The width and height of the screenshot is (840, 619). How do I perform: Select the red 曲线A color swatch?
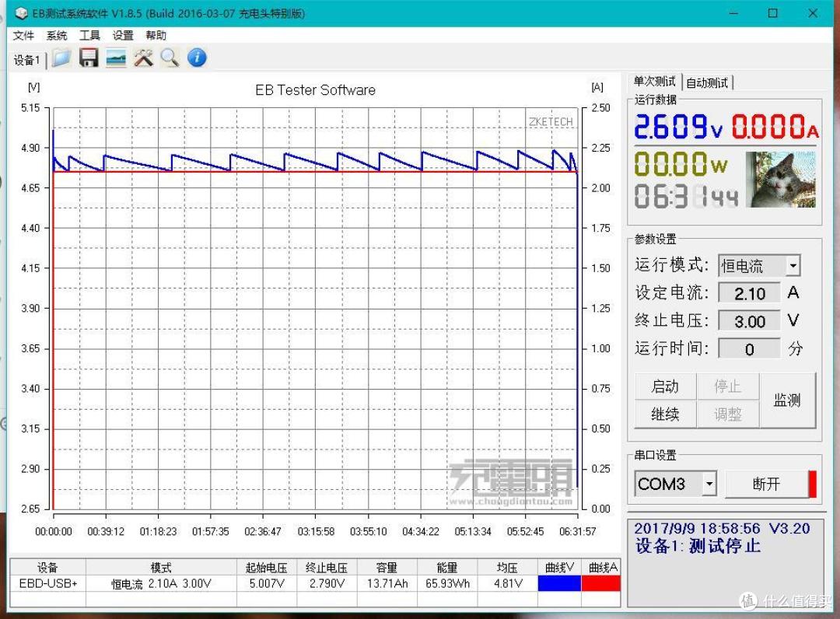(x=600, y=584)
